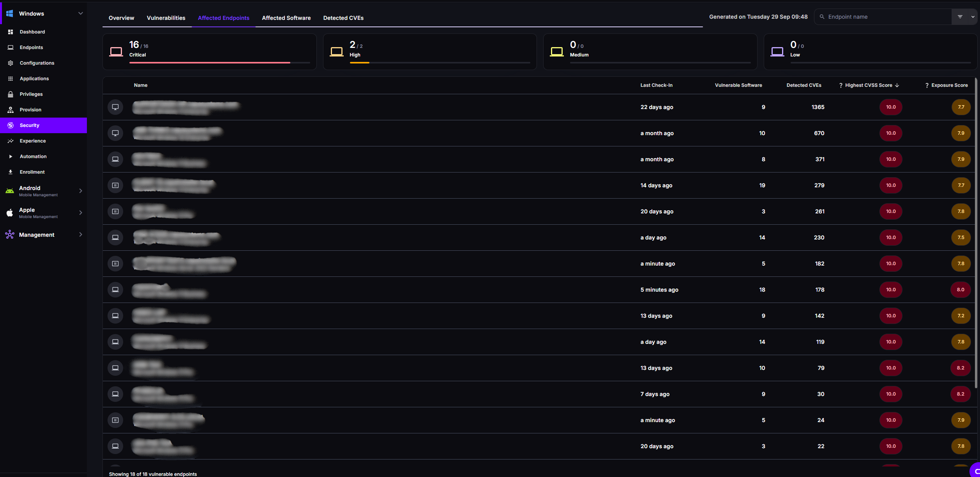The height and width of the screenshot is (477, 980).
Task: Sort by Name column header
Action: [141, 85]
